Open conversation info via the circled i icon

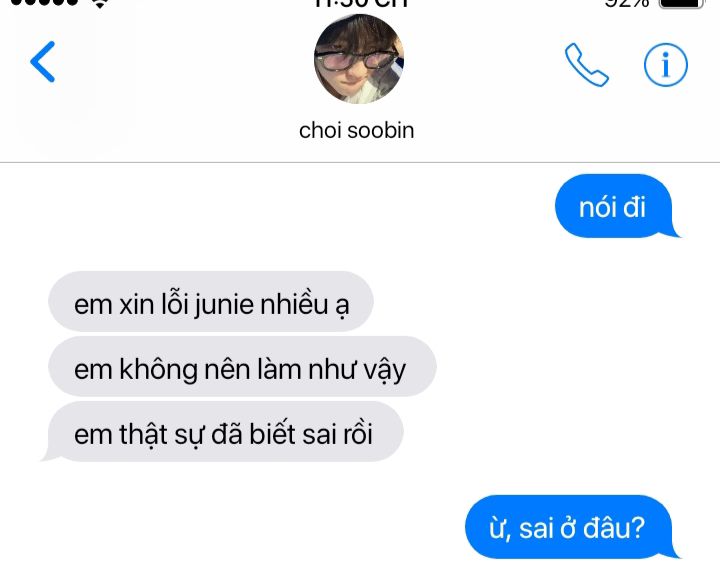665,65
